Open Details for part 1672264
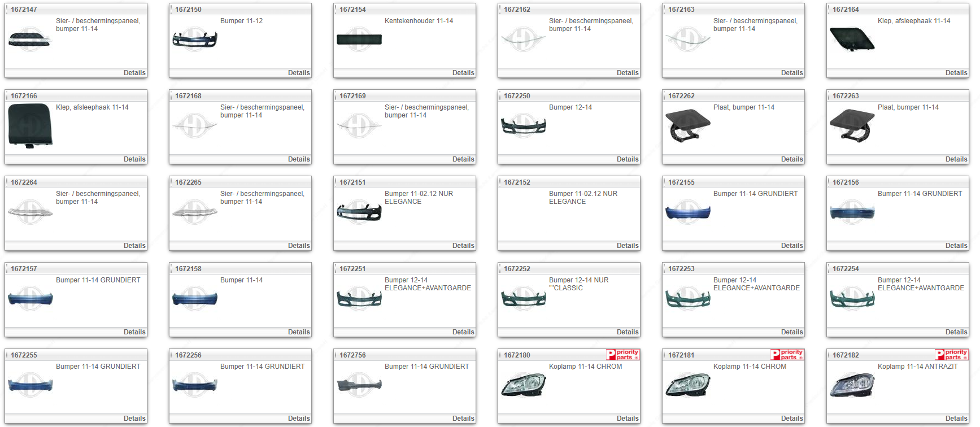The image size is (980, 427). point(134,246)
